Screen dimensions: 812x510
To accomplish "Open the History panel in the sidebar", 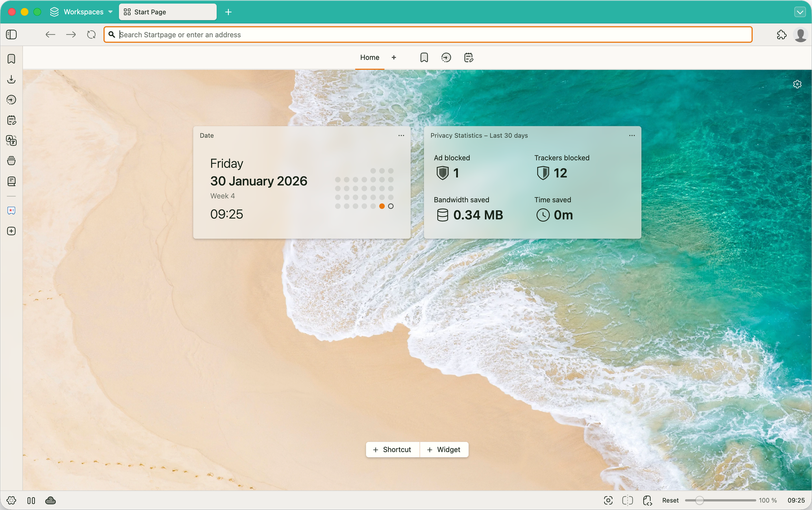I will [11, 100].
